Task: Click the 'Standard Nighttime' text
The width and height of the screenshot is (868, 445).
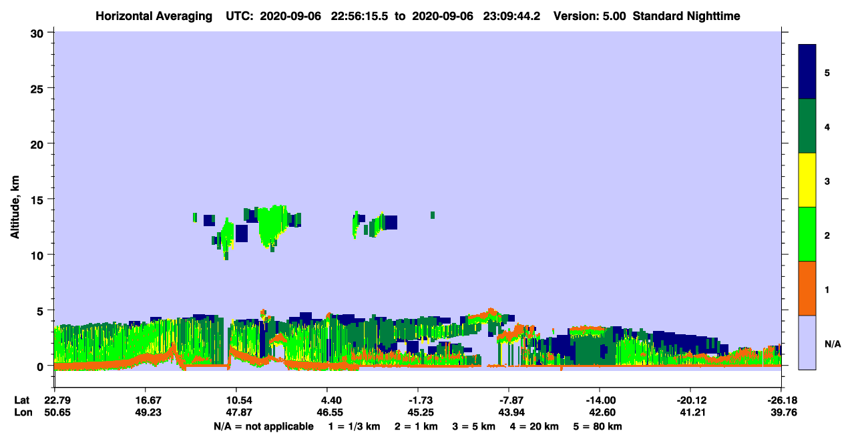Action: pyautogui.click(x=686, y=15)
